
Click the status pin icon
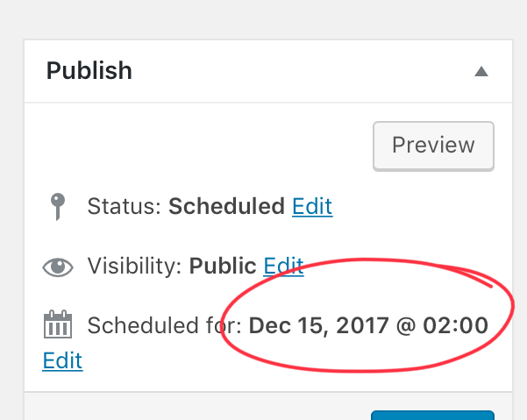[58, 207]
